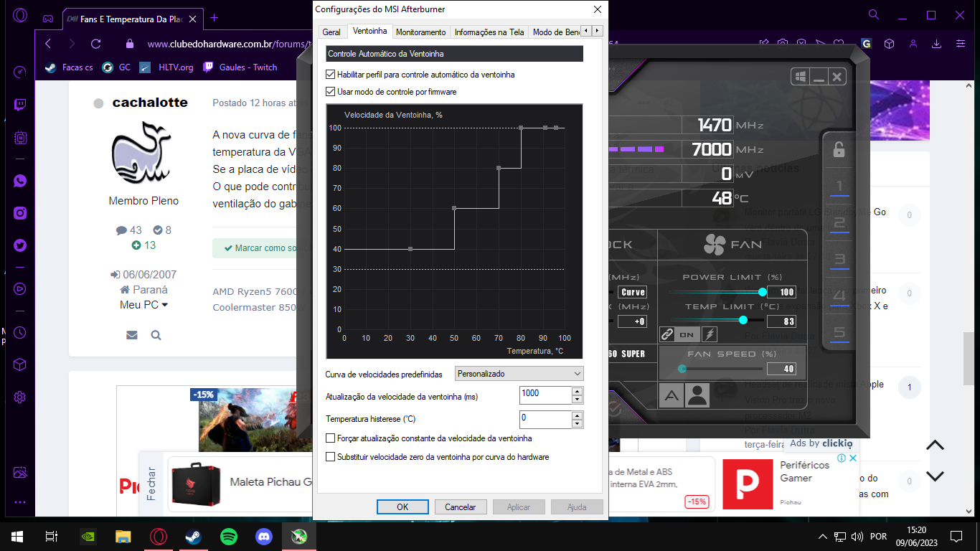Adjust the Temp Limit slider
Screen dimensions: 980x551
(x=743, y=320)
